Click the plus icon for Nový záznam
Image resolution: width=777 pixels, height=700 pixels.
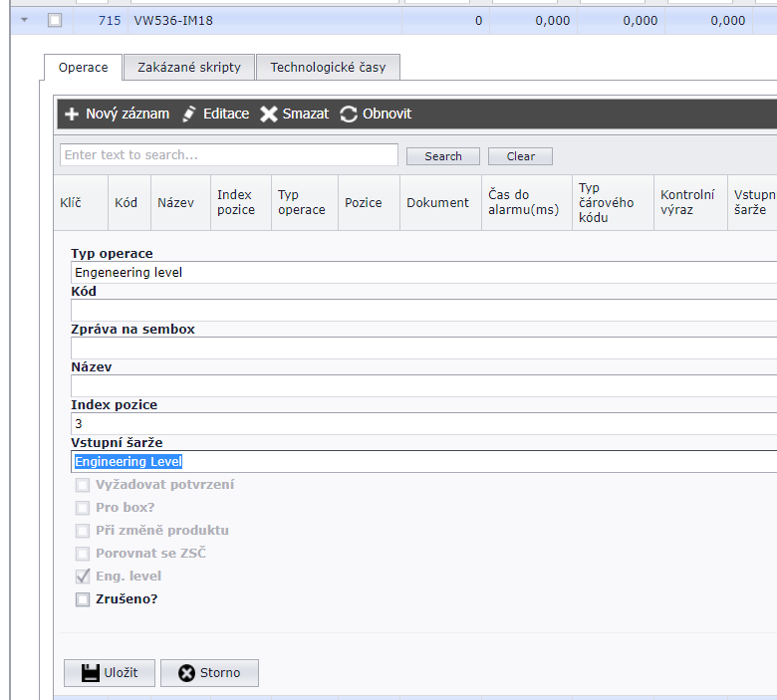coord(72,115)
